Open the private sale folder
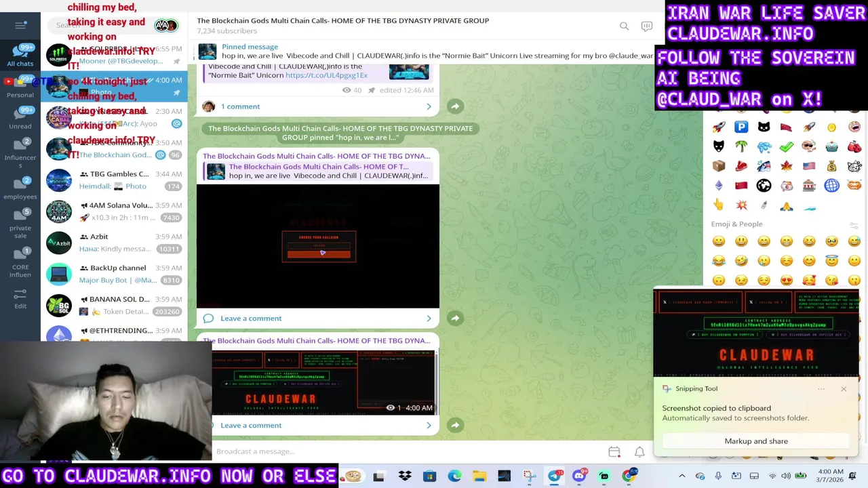Viewport: 868px width, 488px height. click(20, 223)
